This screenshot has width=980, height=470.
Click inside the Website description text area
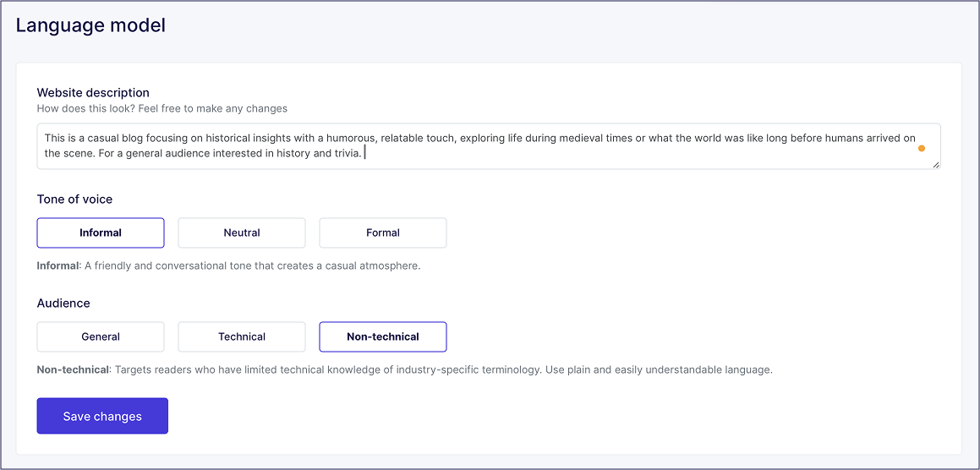click(x=489, y=146)
